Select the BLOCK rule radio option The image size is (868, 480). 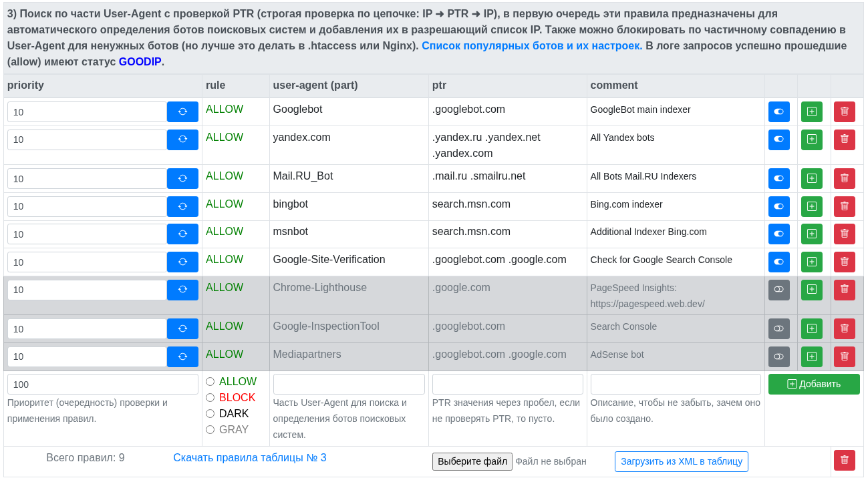(x=210, y=398)
